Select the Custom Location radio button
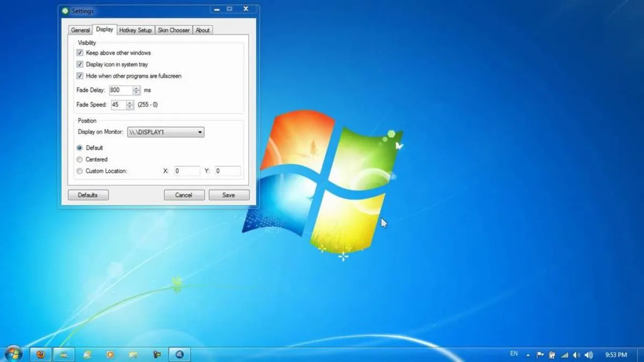The image size is (644, 362). coord(80,171)
